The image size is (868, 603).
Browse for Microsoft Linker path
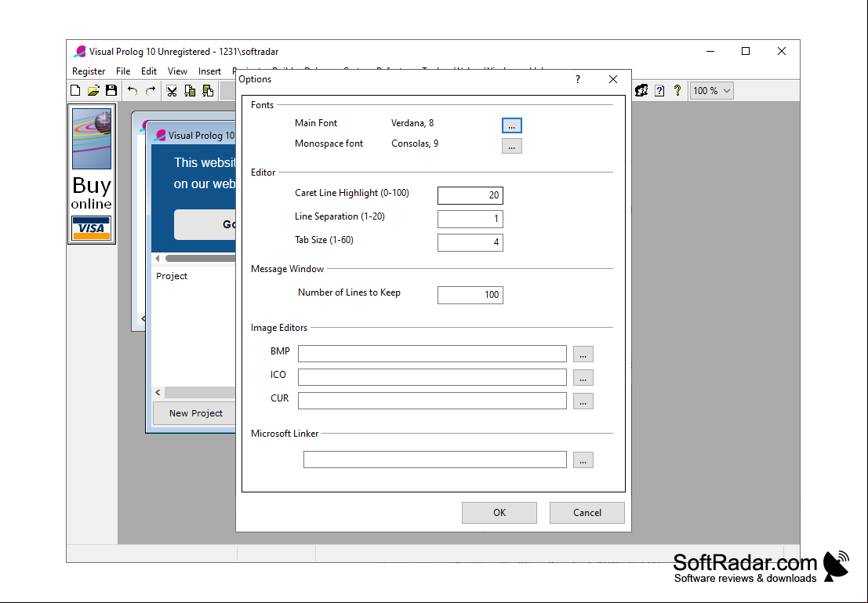click(583, 460)
